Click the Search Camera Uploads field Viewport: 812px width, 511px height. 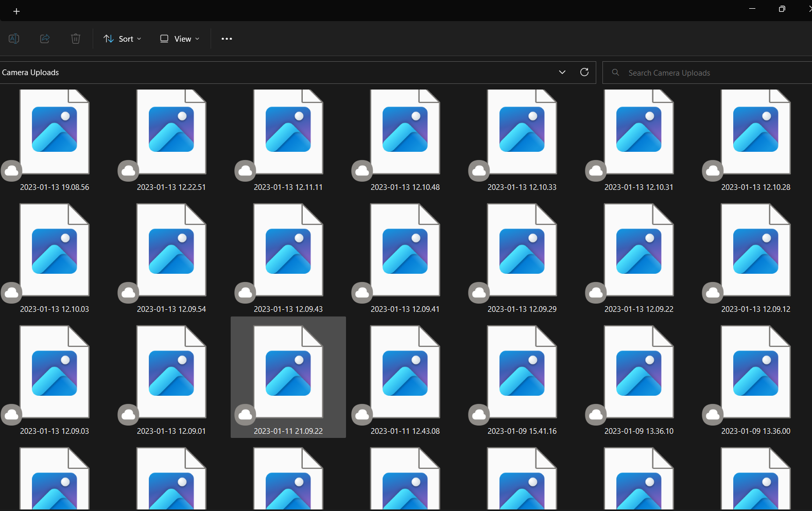pyautogui.click(x=707, y=73)
